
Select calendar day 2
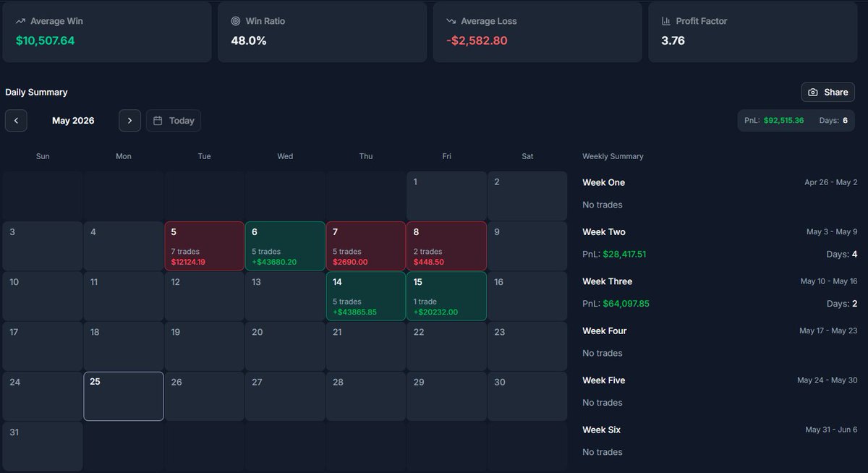pyautogui.click(x=527, y=196)
